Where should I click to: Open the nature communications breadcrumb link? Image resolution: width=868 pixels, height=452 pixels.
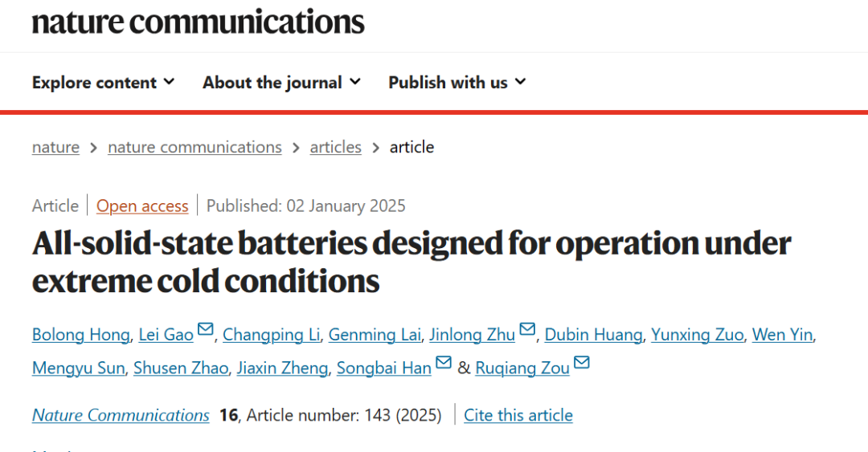click(194, 147)
